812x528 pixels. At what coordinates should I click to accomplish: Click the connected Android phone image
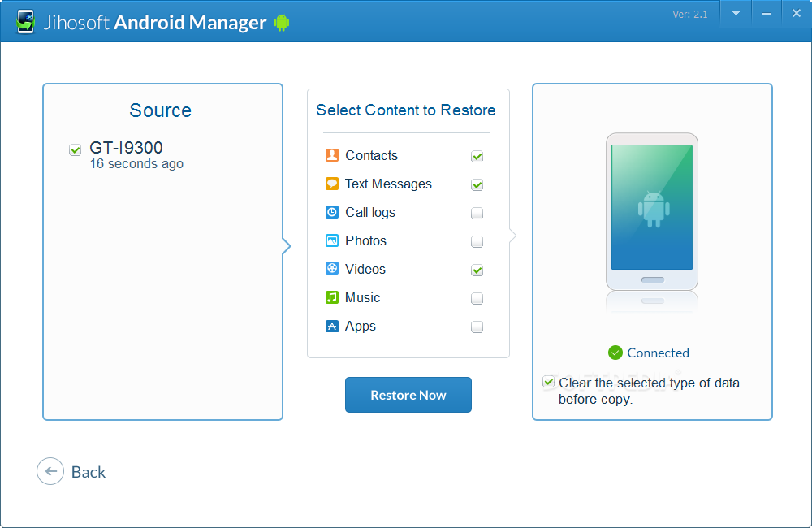point(652,211)
